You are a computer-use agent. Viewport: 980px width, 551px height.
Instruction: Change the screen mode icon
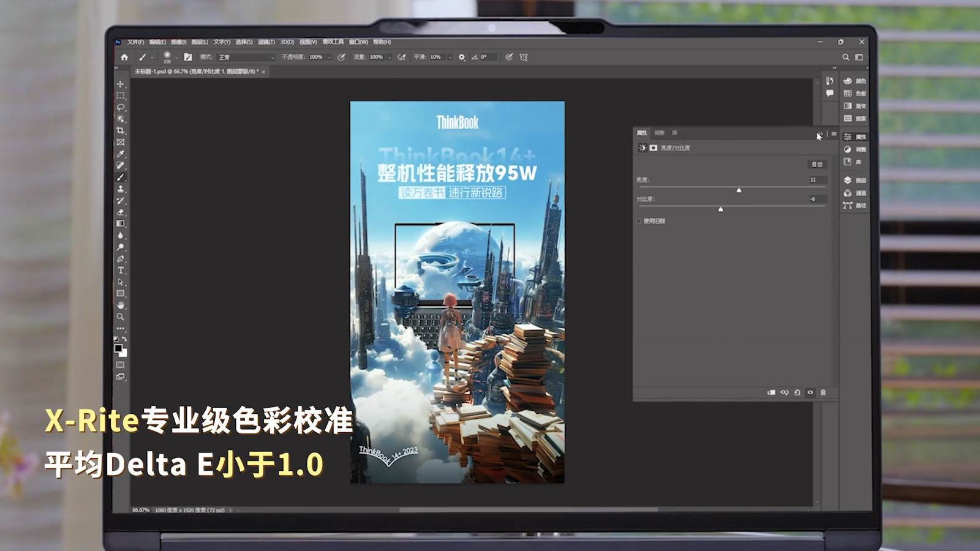(x=121, y=377)
